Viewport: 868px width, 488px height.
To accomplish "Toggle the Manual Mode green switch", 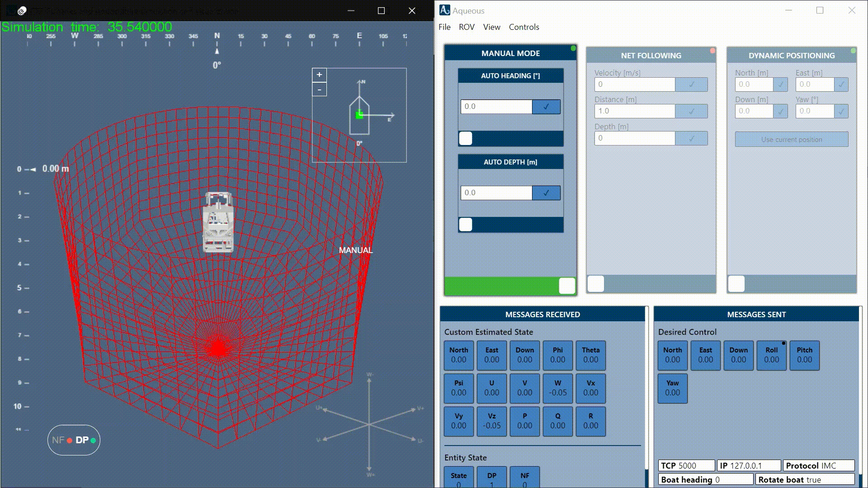I will [x=567, y=286].
